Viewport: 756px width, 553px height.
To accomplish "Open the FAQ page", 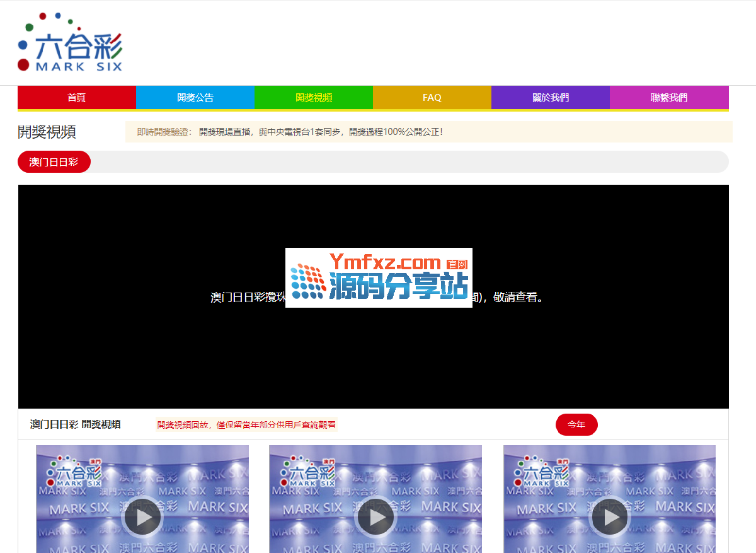I will [432, 98].
